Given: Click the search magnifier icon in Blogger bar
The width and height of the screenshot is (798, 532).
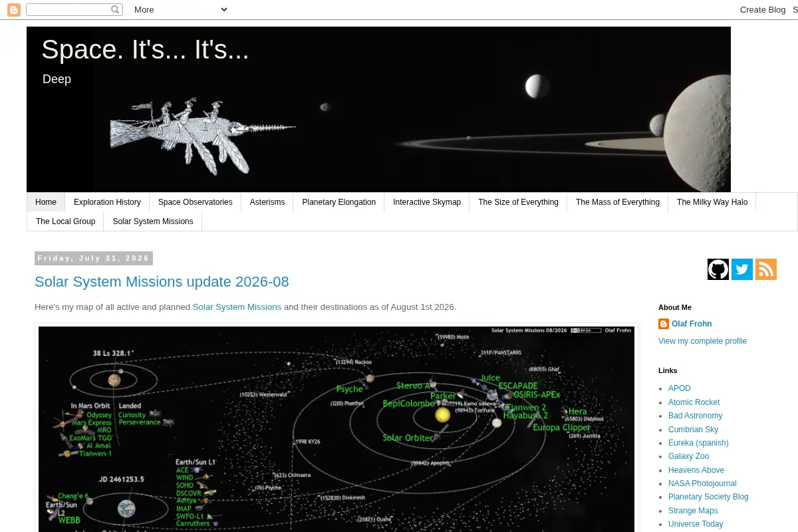Looking at the screenshot, I should coord(115,9).
